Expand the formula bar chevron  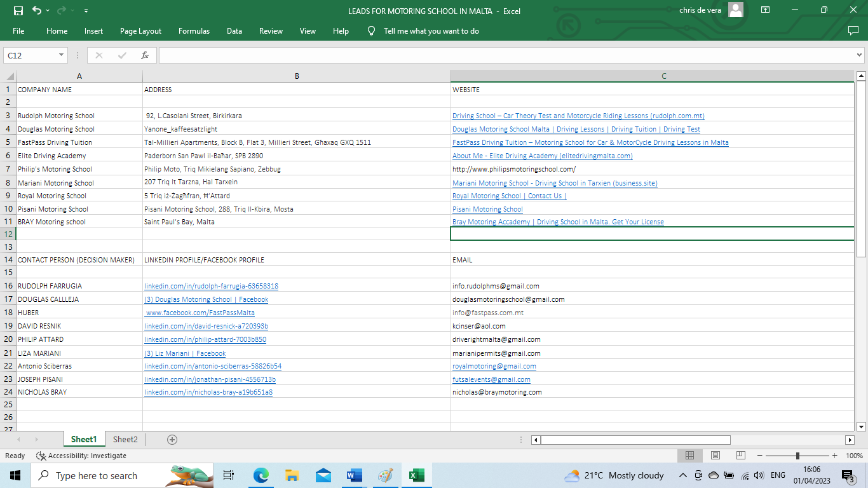858,55
